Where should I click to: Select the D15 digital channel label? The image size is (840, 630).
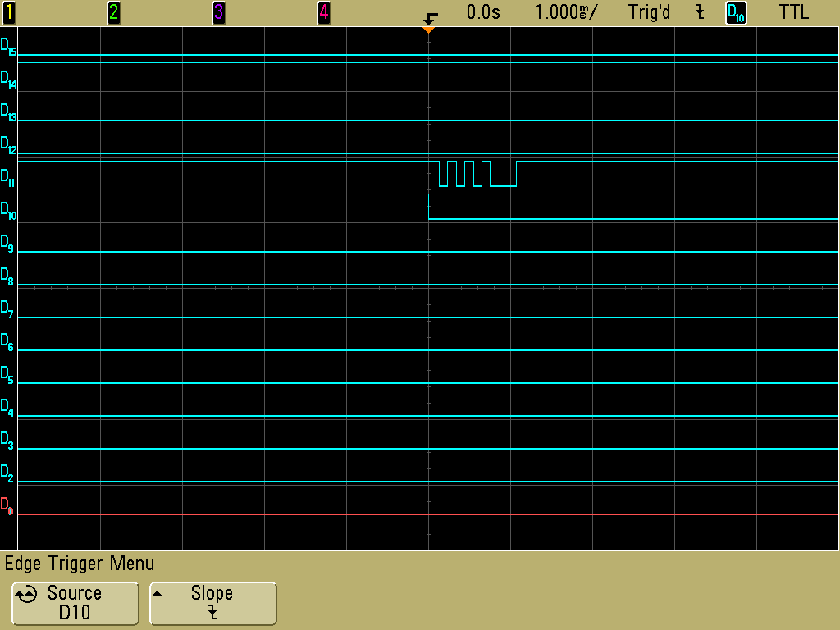(9, 48)
